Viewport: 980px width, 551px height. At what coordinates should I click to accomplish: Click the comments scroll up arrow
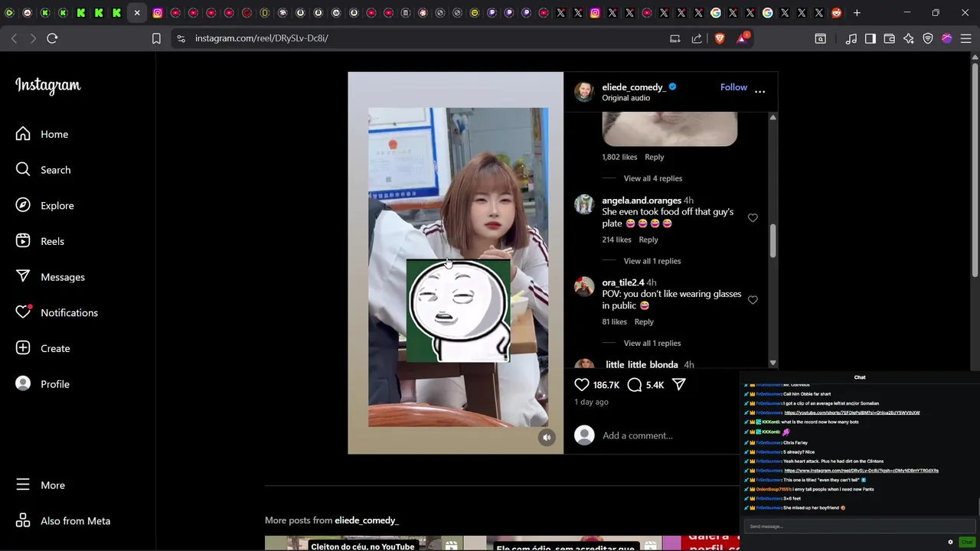click(x=773, y=117)
